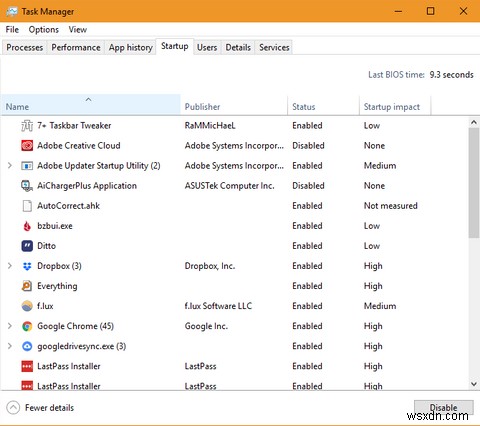The height and width of the screenshot is (426, 480).
Task: Click the 7+ Taskbar Tweaker icon
Action: (27, 126)
